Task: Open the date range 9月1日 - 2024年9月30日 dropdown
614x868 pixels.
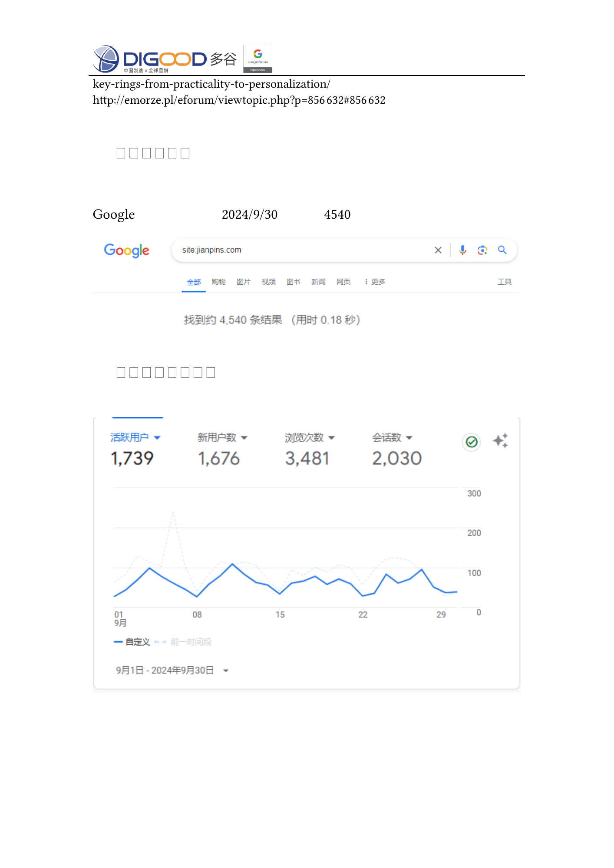Action: tap(172, 671)
